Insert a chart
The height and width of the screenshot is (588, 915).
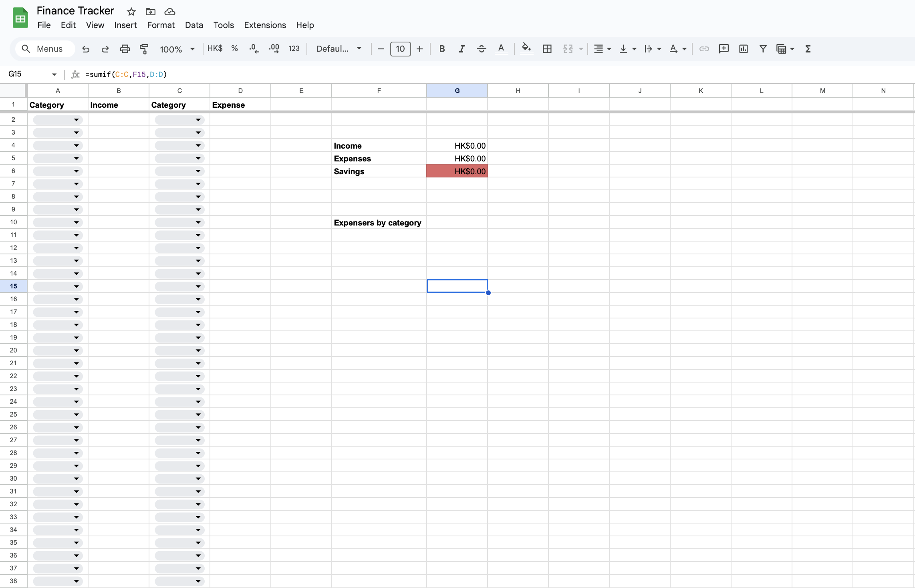pos(744,49)
